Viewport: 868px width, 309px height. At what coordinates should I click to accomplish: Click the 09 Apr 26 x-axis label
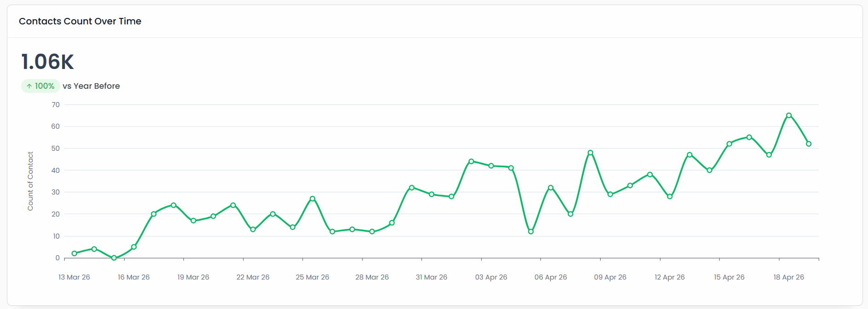click(610, 277)
